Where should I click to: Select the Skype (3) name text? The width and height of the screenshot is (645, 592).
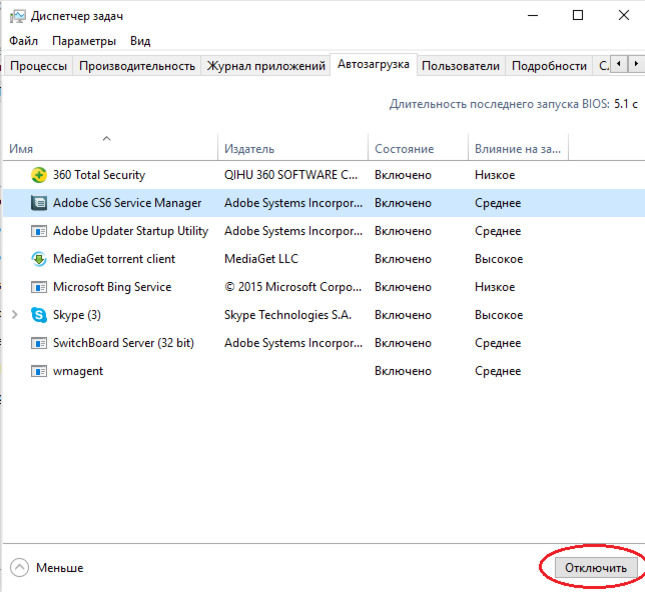[x=77, y=315]
